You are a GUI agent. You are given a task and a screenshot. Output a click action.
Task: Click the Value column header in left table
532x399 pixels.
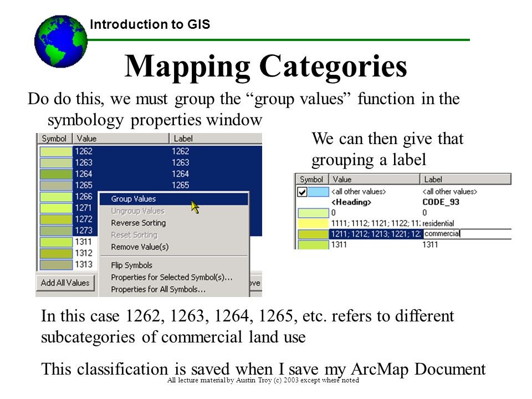click(x=121, y=139)
